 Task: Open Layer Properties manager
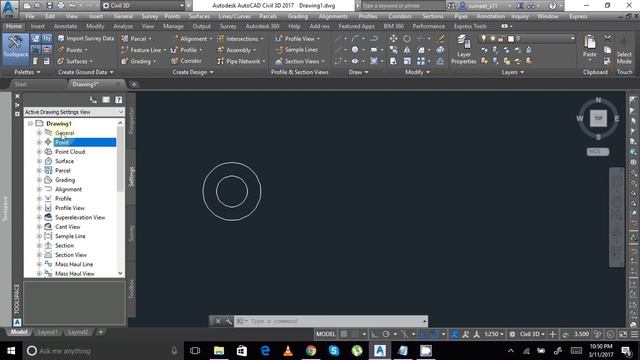[x=463, y=49]
